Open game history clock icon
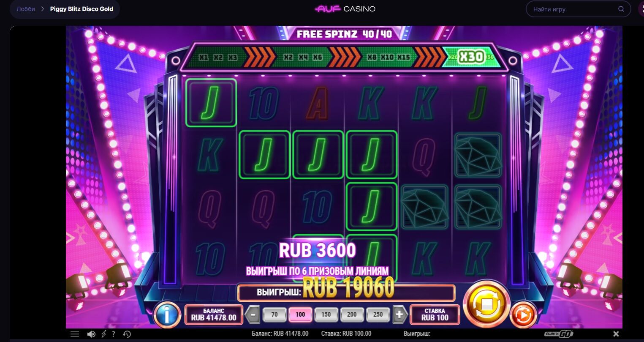 (x=127, y=334)
